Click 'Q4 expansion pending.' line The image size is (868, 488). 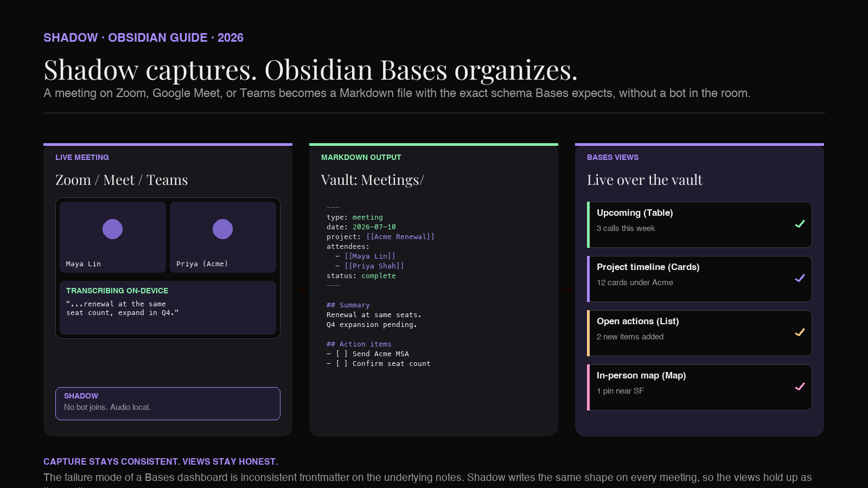click(x=372, y=324)
